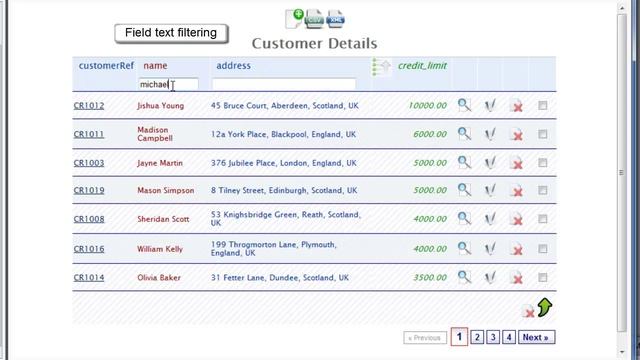
Task: Go to page 2 of results
Action: tap(477, 337)
